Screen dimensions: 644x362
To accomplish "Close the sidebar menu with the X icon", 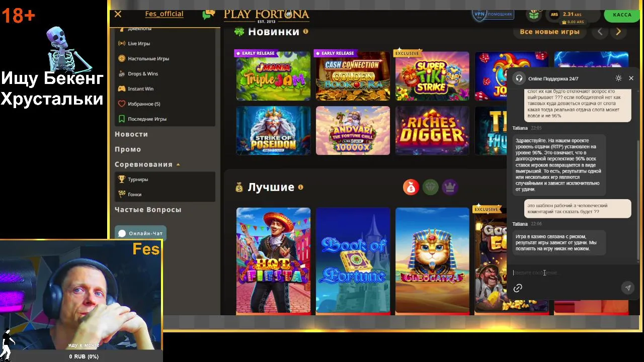I will pos(118,14).
